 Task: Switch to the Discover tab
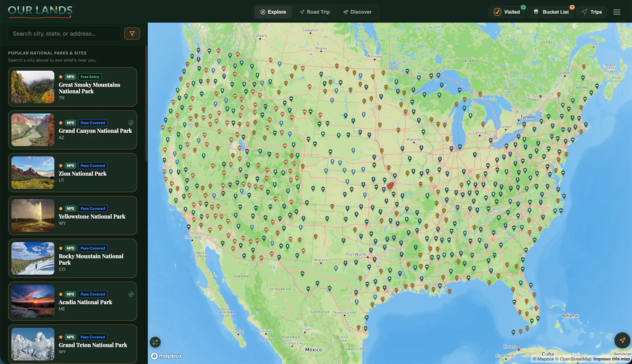click(x=357, y=12)
